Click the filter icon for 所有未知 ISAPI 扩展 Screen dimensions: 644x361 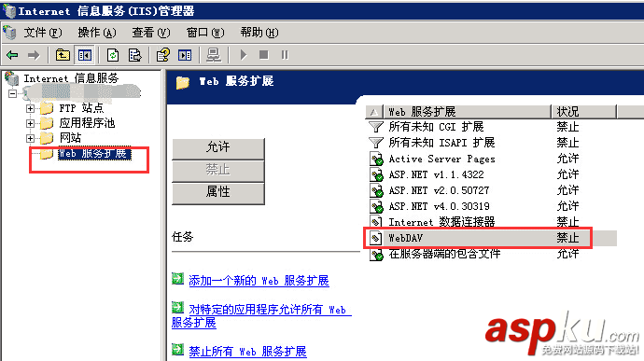click(x=376, y=143)
